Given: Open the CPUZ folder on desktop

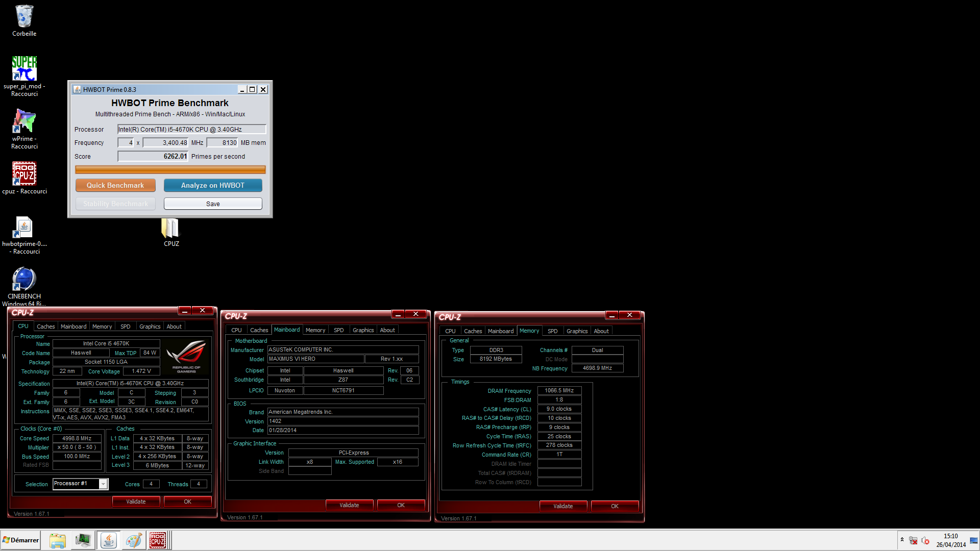Looking at the screenshot, I should point(171,232).
